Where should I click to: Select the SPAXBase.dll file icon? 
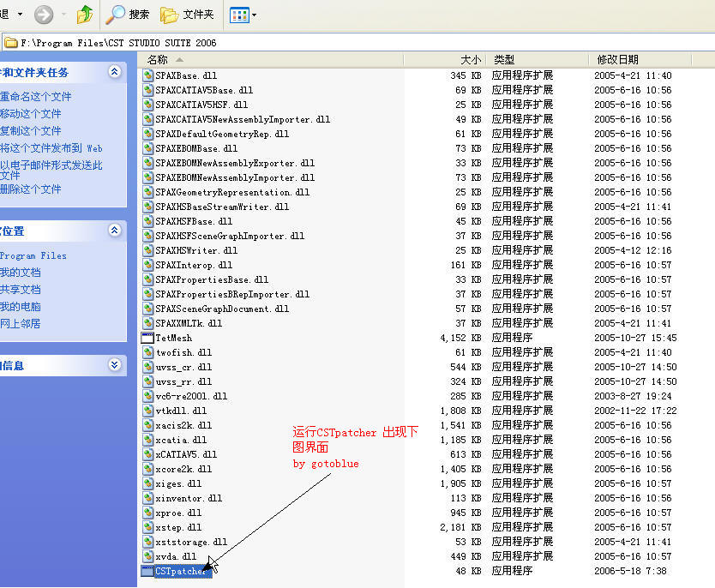(147, 75)
